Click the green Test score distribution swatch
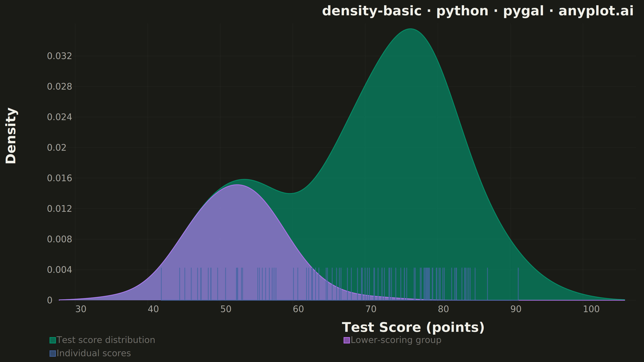The width and height of the screenshot is (644, 362). 53,340
